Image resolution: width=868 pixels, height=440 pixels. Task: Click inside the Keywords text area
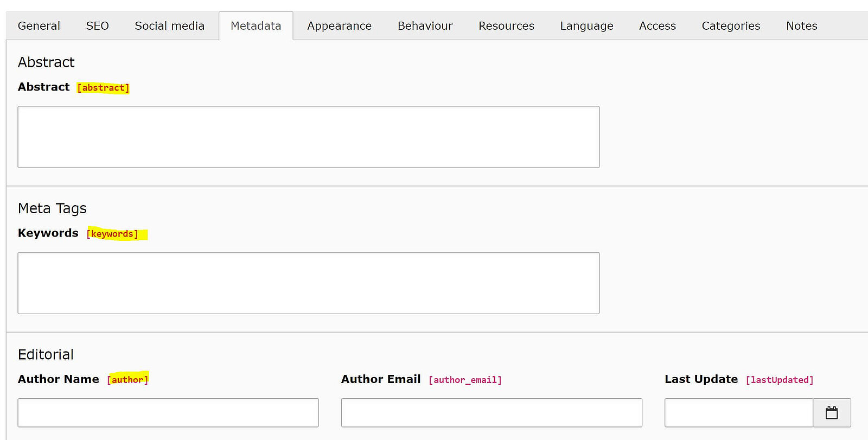pyautogui.click(x=308, y=283)
